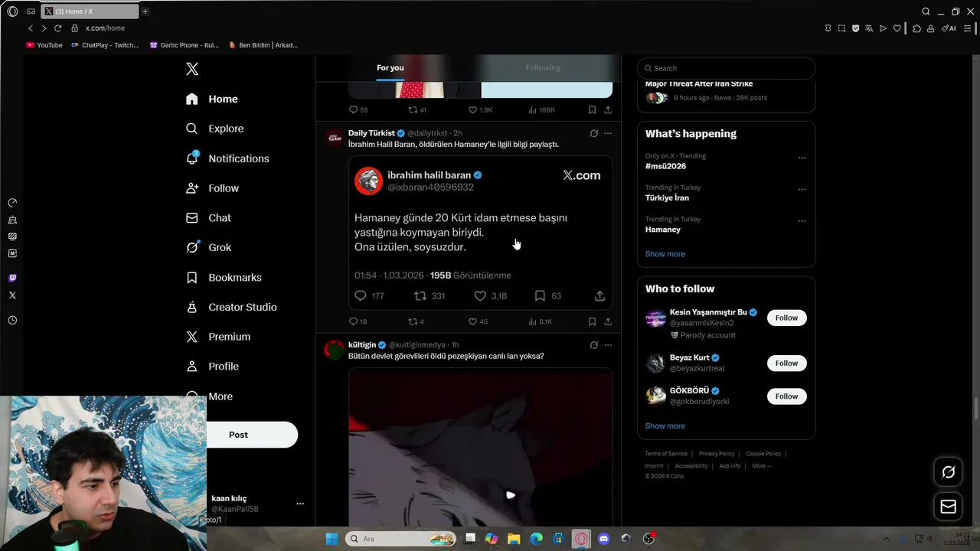Open the embedded ibrahim halil baran screenshot

(481, 233)
